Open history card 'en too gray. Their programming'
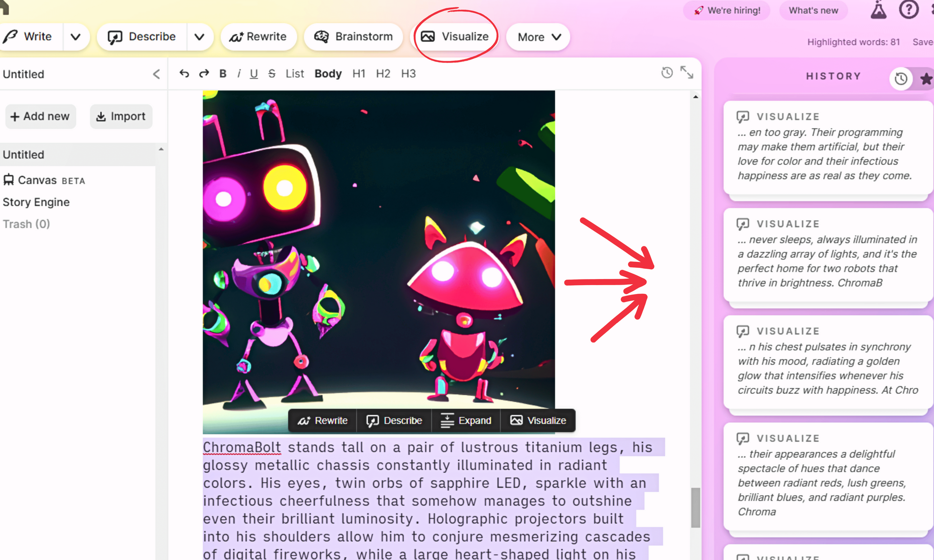Screen dimensions: 934x560 point(828,147)
